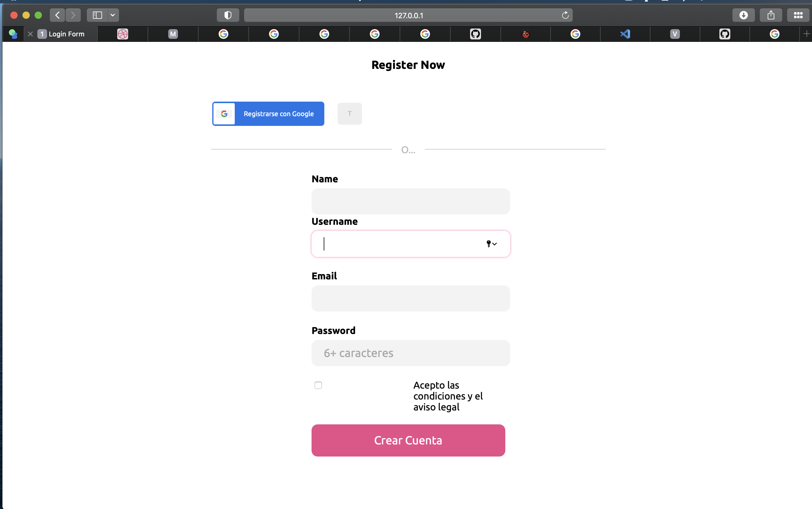
Task: Click the small T button next to Google signup
Action: [350, 113]
